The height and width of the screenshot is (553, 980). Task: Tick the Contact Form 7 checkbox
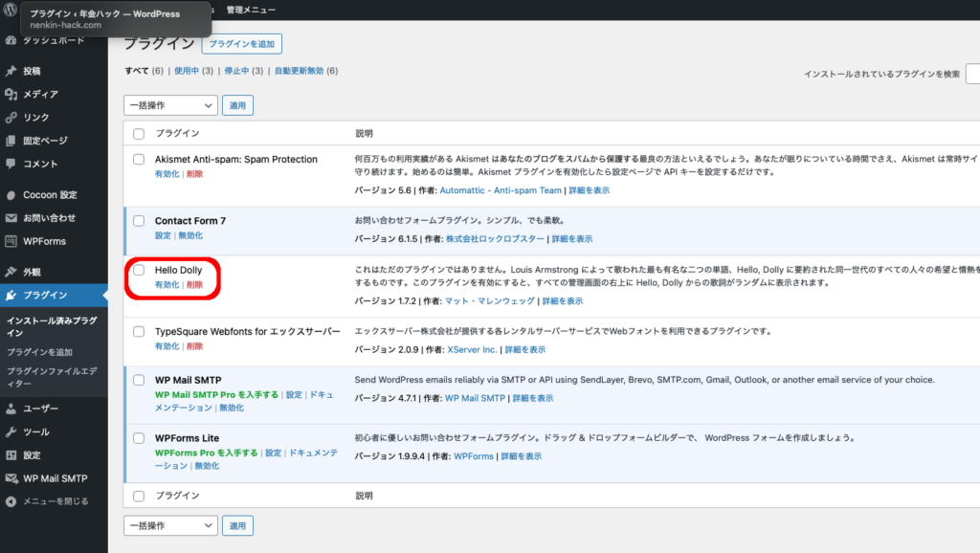point(139,221)
